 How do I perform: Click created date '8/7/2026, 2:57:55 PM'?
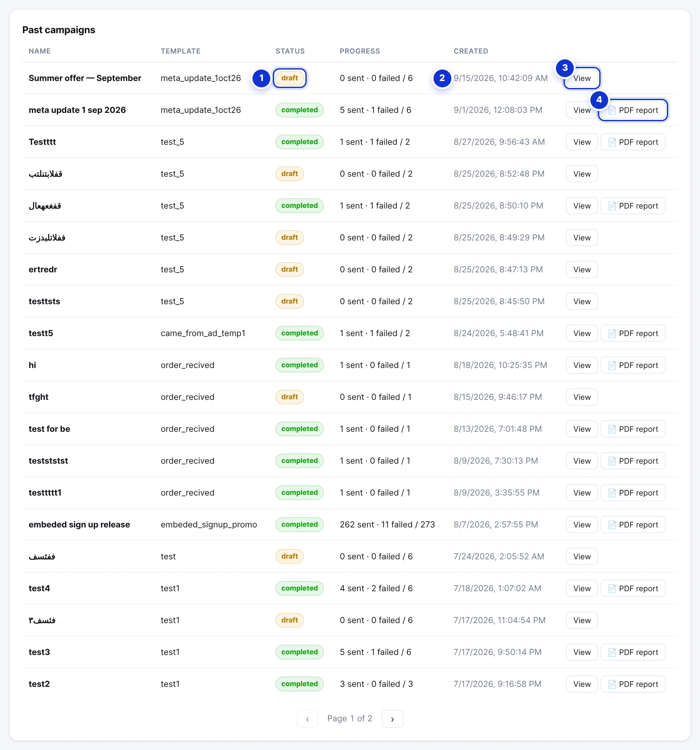pos(496,525)
